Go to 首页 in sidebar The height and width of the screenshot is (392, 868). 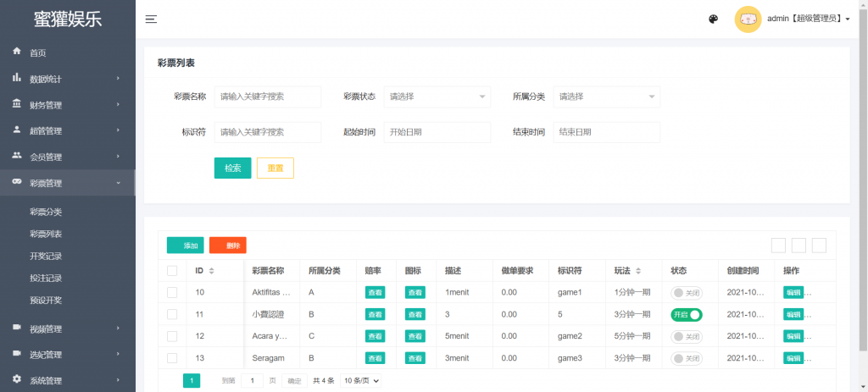[x=68, y=53]
